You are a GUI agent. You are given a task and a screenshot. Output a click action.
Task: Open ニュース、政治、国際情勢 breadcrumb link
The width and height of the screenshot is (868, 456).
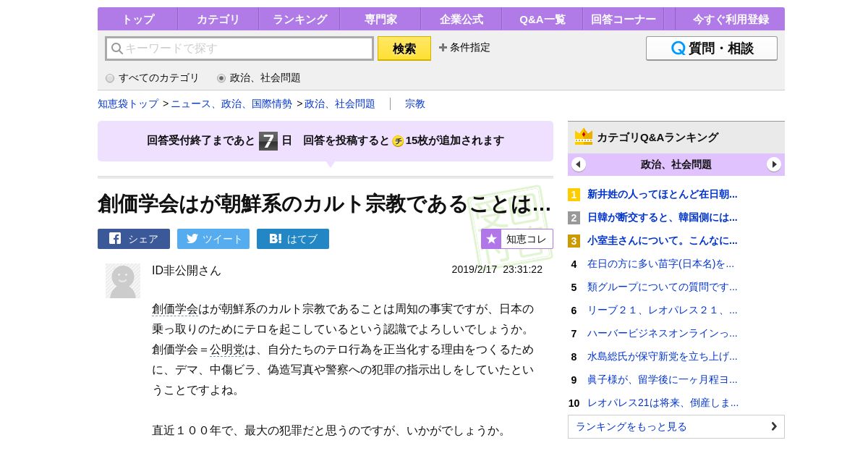(x=231, y=104)
